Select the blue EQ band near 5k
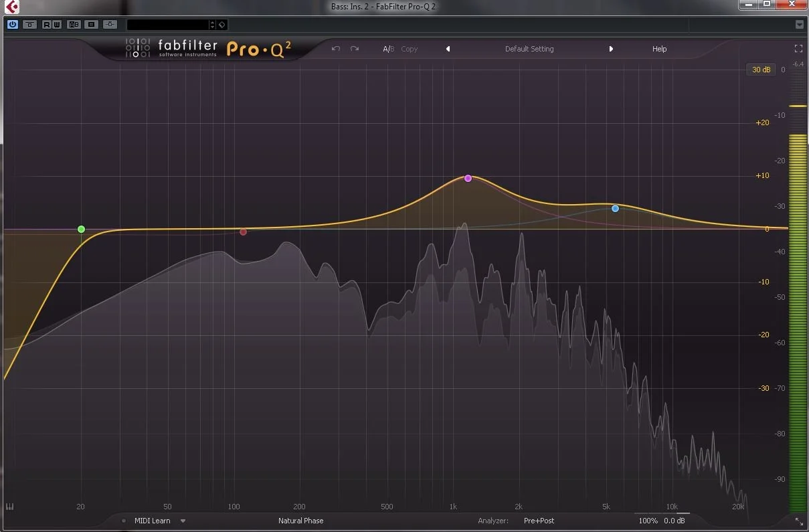 (x=615, y=208)
